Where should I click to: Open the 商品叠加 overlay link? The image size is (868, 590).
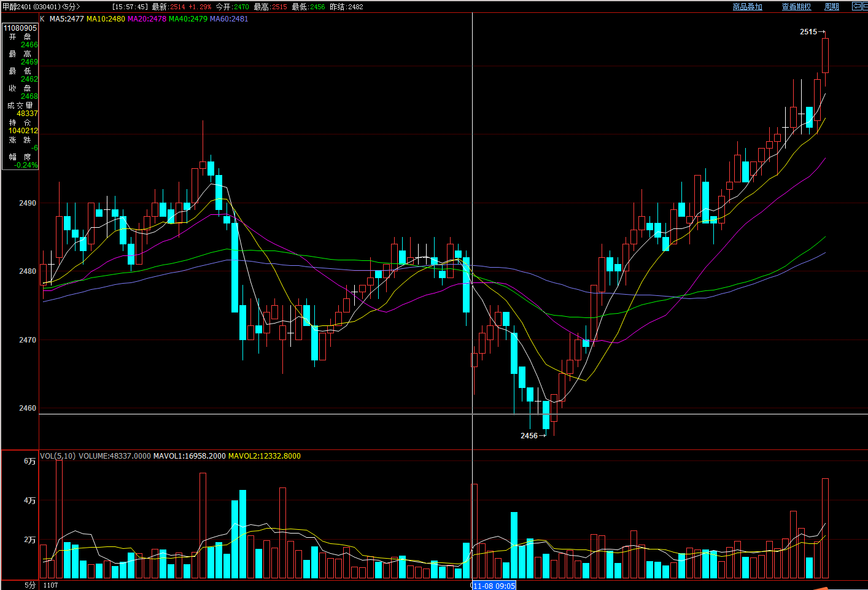point(747,7)
